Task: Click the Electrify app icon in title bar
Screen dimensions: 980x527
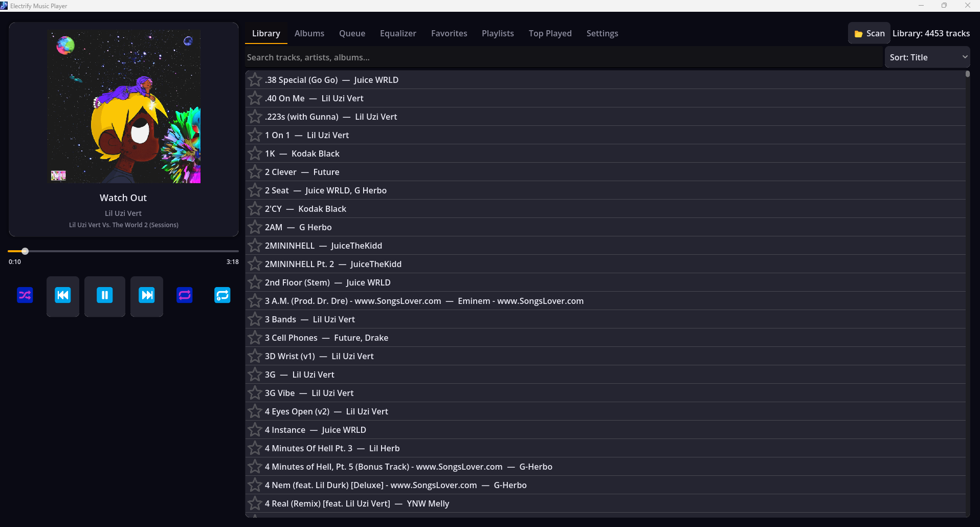Action: click(4, 6)
